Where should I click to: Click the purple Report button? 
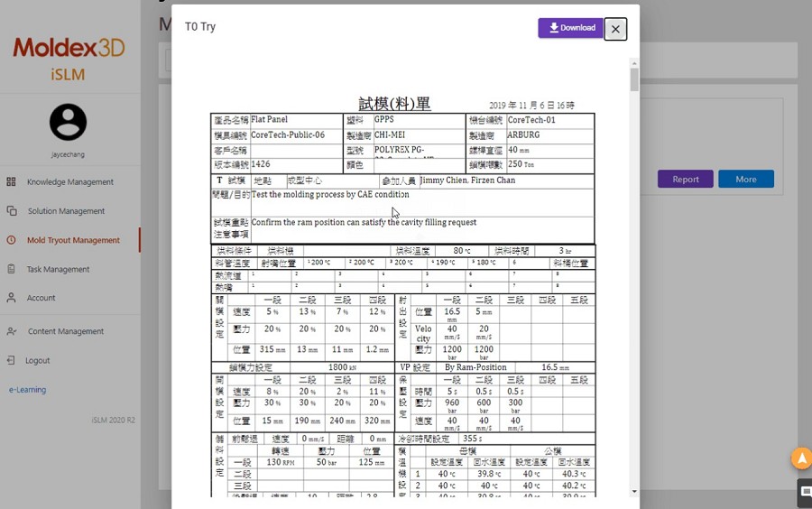[x=685, y=180]
